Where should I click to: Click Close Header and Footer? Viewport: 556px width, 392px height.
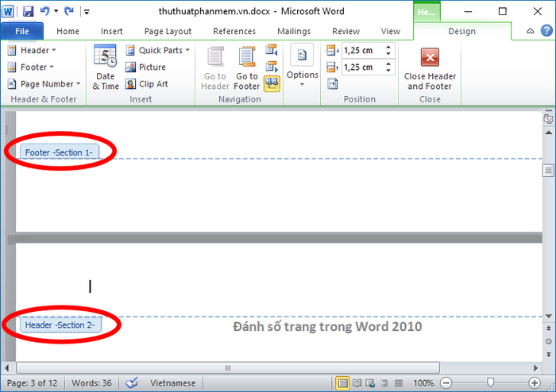pos(430,68)
